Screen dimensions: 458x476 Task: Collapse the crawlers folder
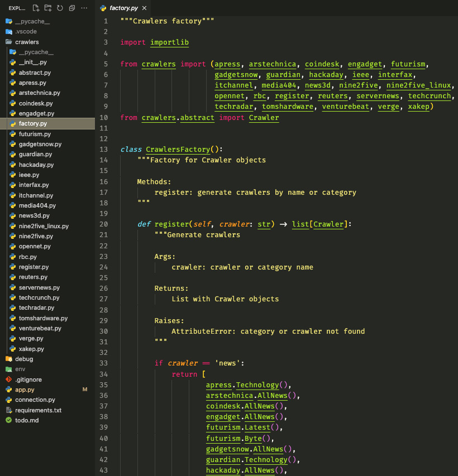pyautogui.click(x=47, y=42)
